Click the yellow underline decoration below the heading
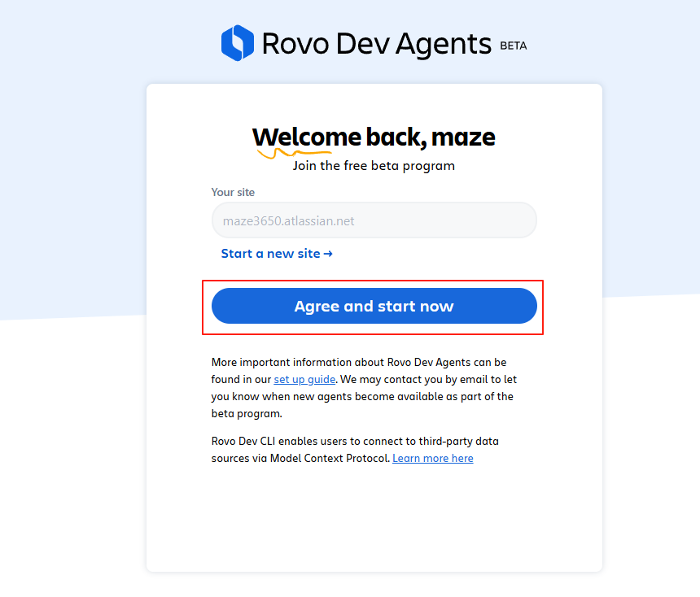 coord(293,152)
